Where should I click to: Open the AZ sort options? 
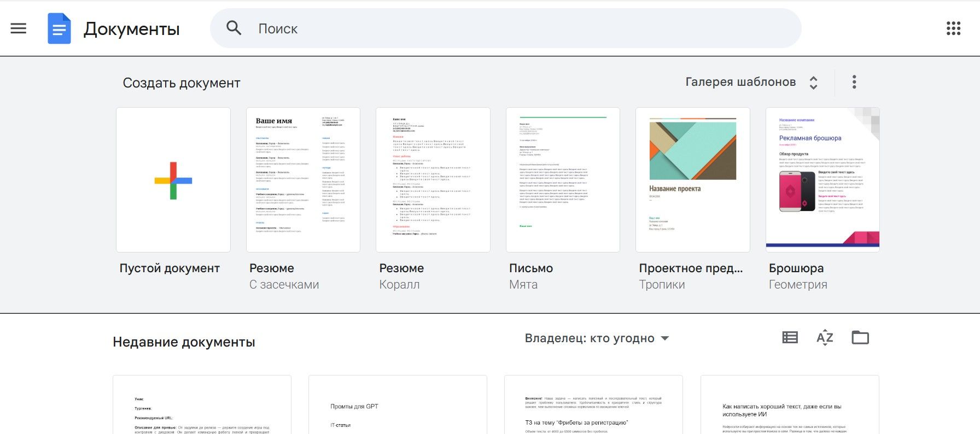coord(825,338)
